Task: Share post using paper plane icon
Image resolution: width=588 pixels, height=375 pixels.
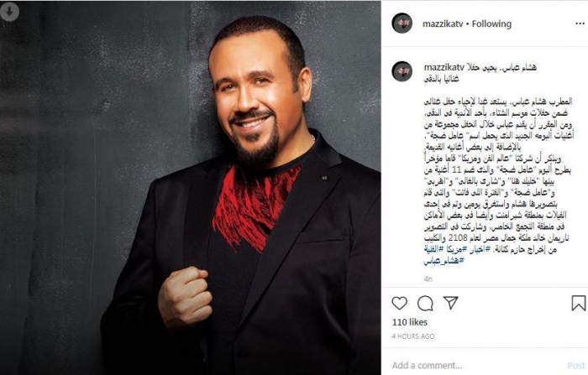Action: click(450, 303)
